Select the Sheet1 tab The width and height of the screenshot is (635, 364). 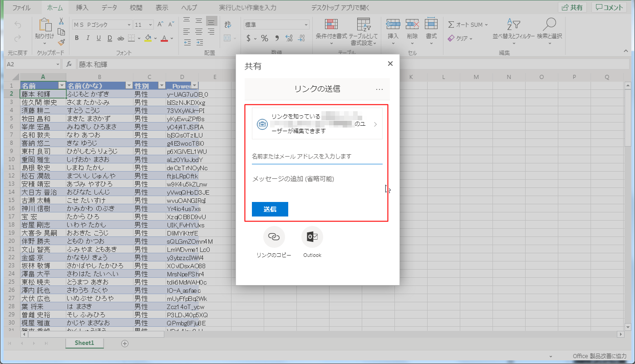(84, 343)
